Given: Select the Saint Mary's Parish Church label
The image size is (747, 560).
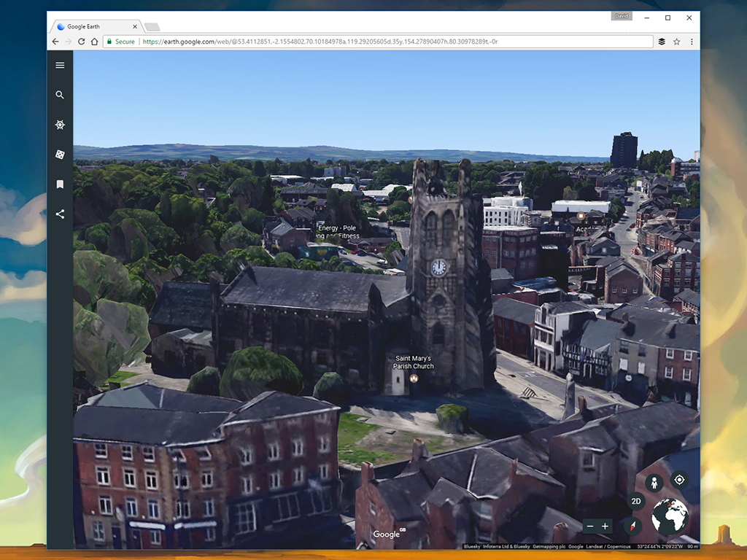Looking at the screenshot, I should click(x=413, y=362).
